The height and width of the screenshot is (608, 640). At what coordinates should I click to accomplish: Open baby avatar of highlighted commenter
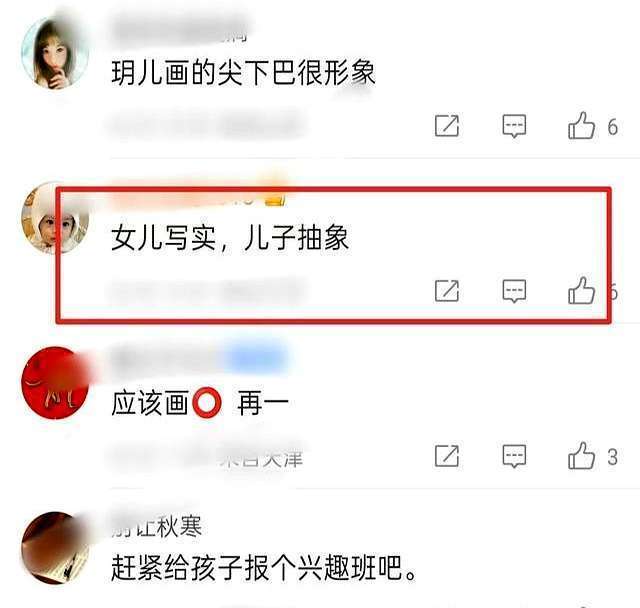point(55,218)
